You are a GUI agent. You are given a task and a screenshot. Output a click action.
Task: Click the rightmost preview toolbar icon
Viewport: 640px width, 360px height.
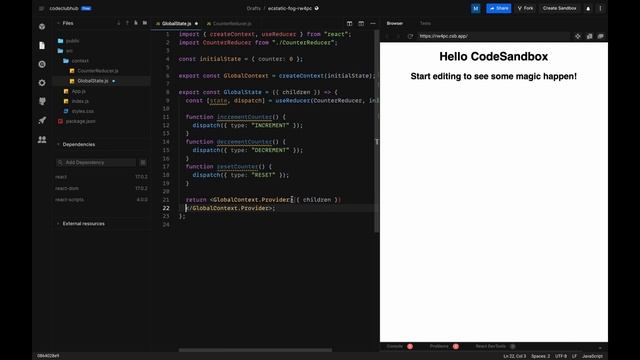601,36
